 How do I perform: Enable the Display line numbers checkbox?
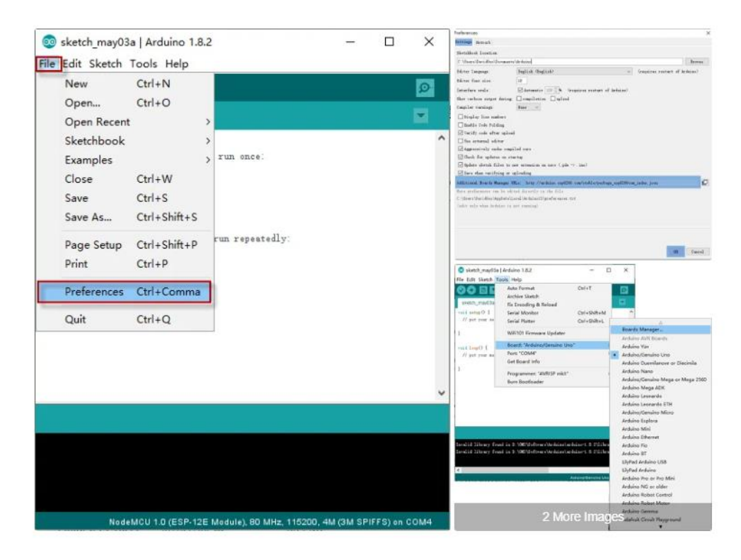click(x=461, y=117)
